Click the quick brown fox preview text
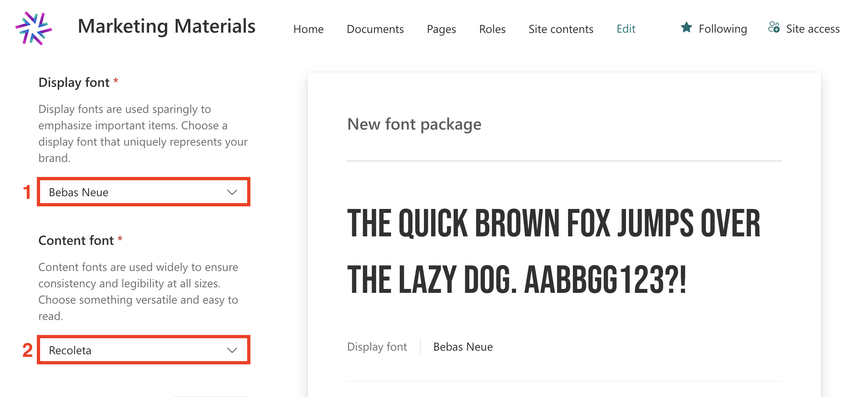This screenshot has height=397, width=868. [553, 251]
